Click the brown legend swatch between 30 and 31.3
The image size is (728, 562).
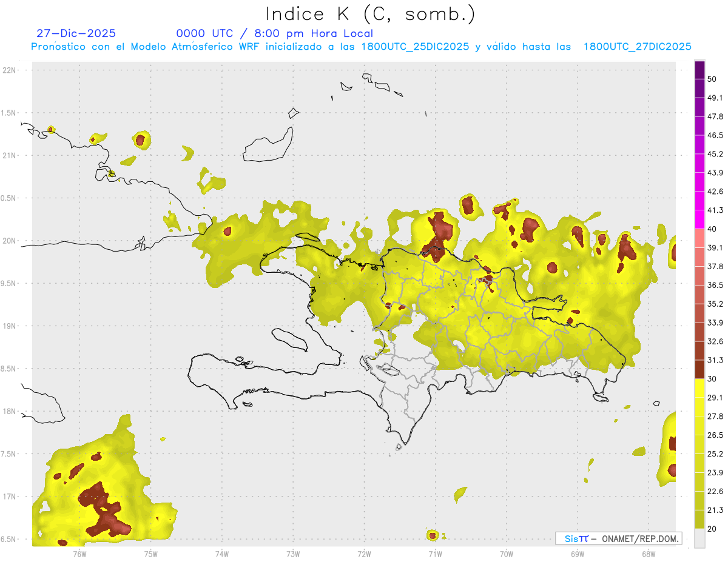point(699,369)
